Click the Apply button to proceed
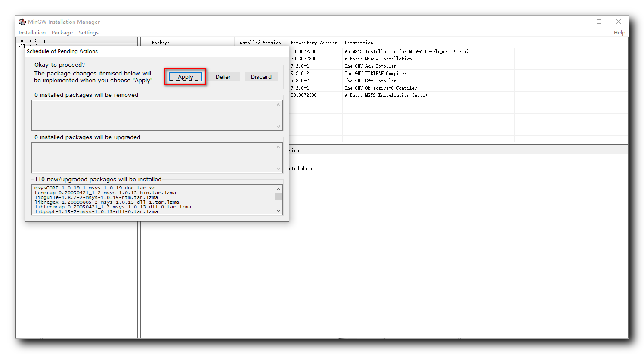 (185, 76)
